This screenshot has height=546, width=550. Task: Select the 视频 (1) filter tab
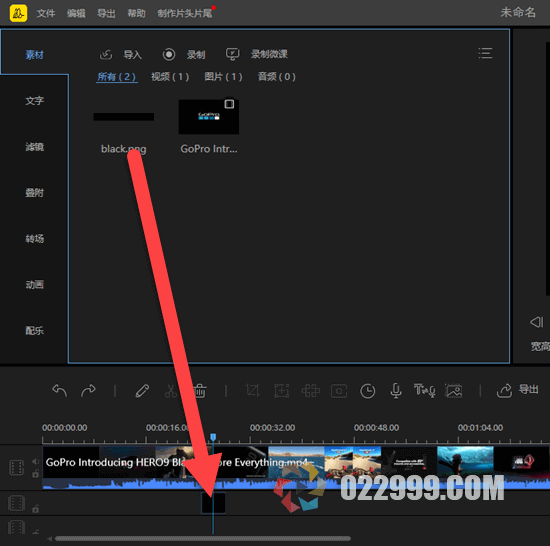pyautogui.click(x=170, y=77)
